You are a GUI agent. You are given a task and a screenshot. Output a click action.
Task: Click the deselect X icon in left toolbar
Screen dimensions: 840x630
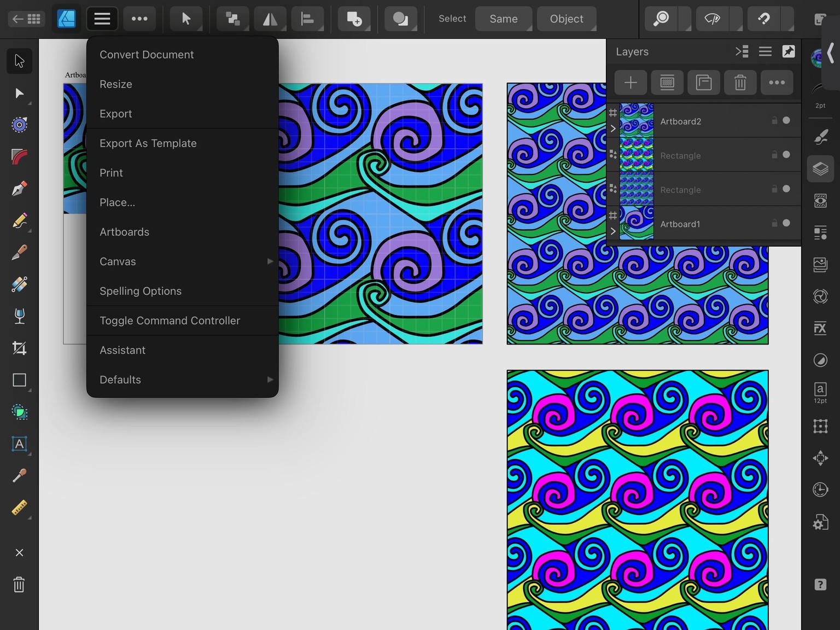[19, 553]
